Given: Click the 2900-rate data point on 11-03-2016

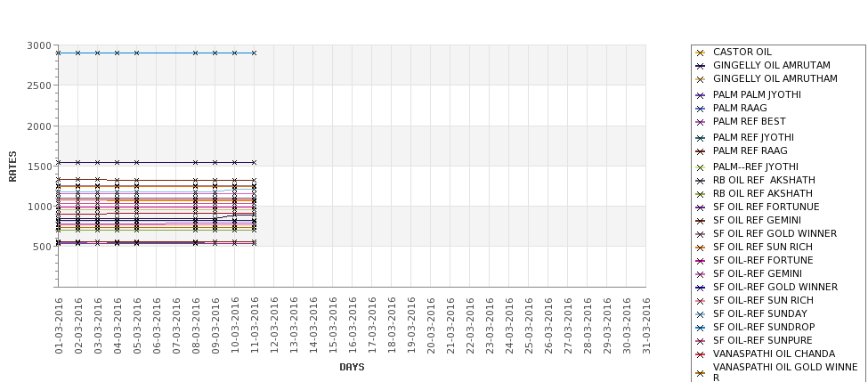Looking at the screenshot, I should click(x=254, y=53).
